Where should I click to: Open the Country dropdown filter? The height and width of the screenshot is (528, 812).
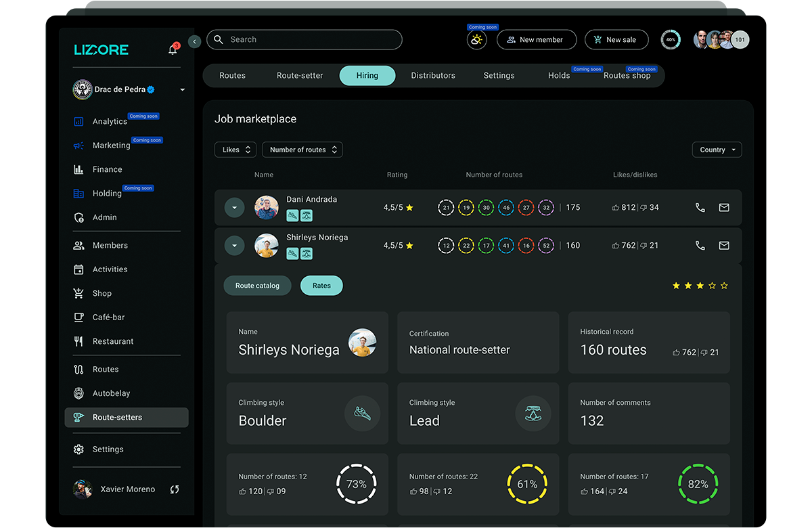coord(717,150)
